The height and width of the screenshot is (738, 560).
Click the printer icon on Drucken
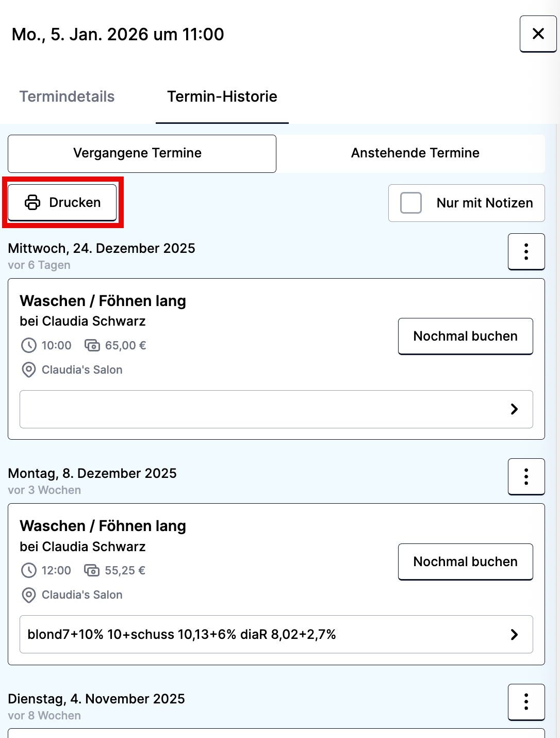[32, 202]
